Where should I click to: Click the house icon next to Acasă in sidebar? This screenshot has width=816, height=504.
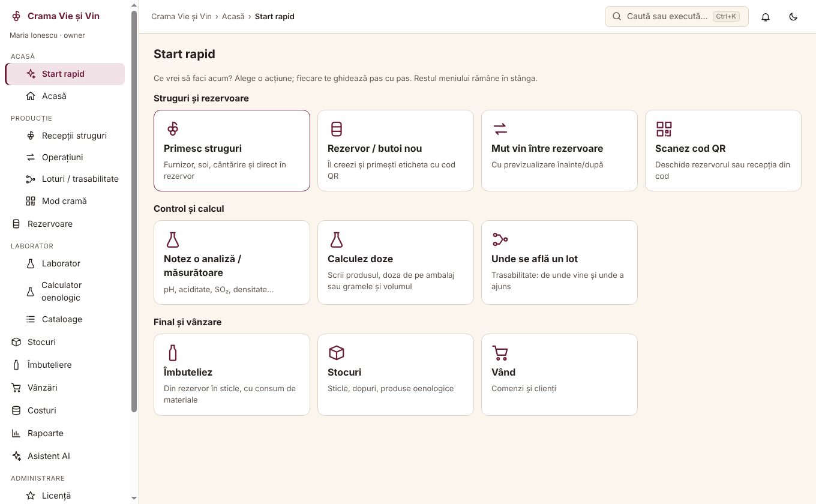click(x=31, y=96)
